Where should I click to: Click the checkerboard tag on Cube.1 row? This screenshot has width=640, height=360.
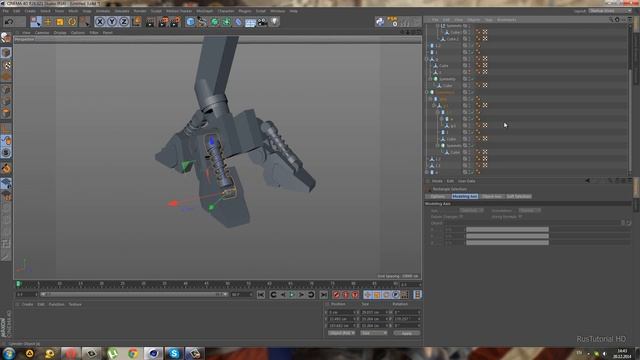(x=485, y=32)
